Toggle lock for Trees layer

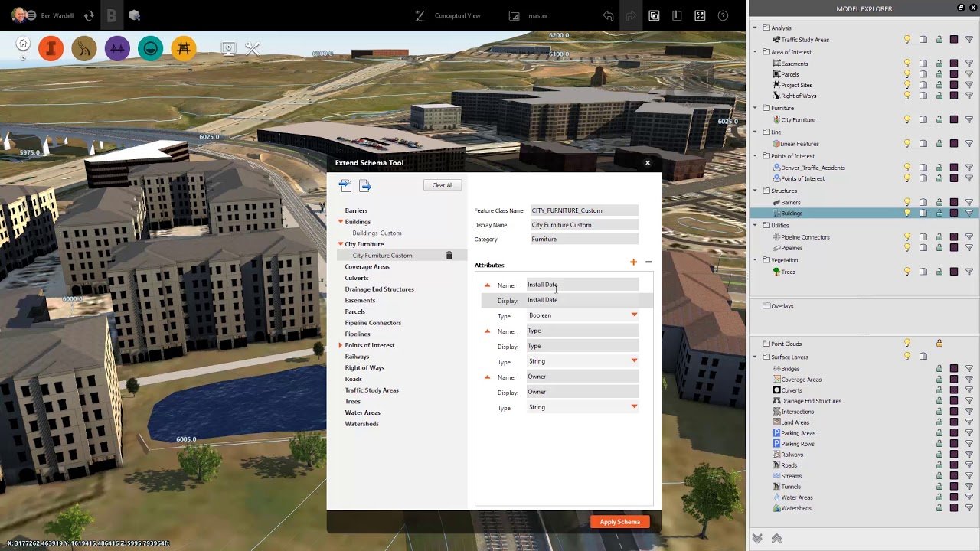[939, 272]
